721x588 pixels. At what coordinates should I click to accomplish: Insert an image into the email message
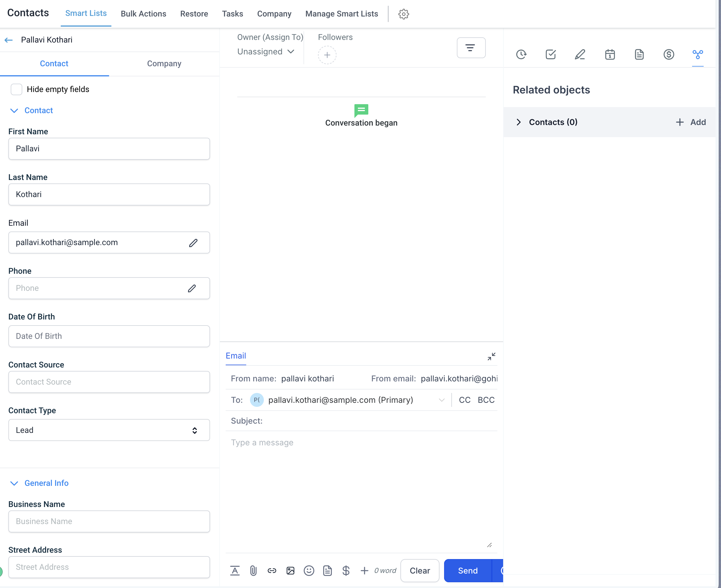tap(290, 570)
